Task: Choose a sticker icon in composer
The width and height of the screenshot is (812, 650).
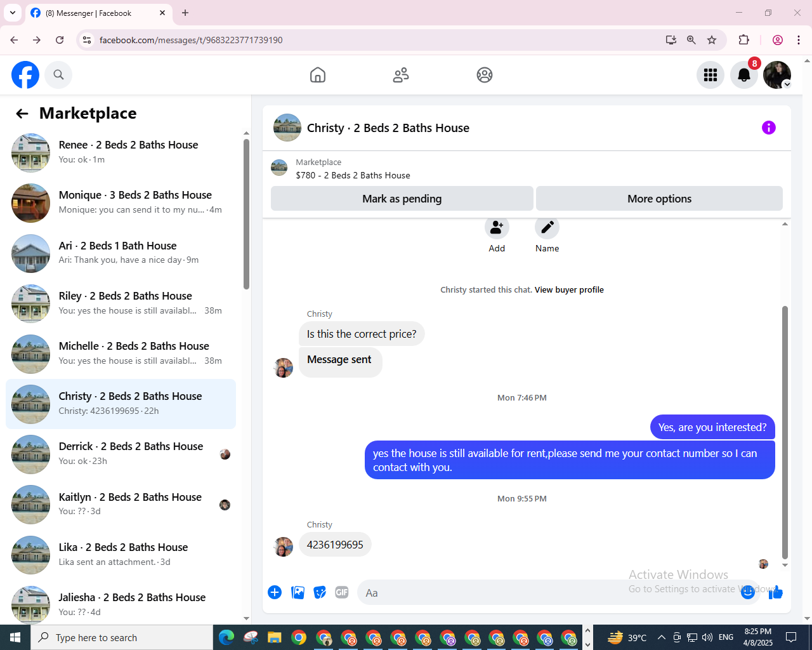Action: click(320, 592)
